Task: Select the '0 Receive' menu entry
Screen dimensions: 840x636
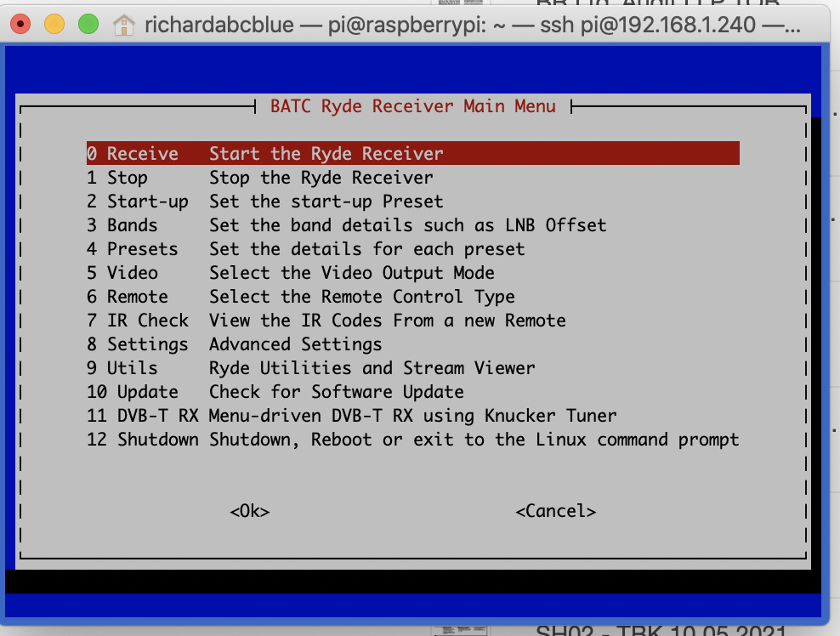Action: coord(413,153)
